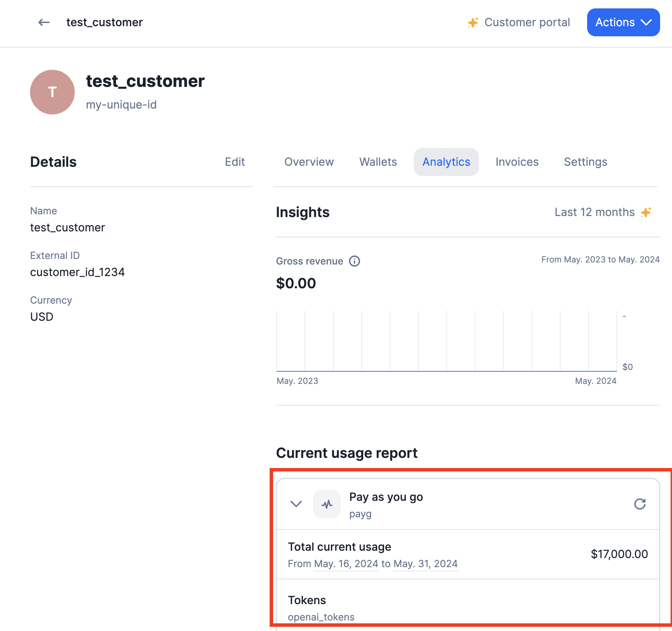Open the Last 12 months period selector
The image size is (672, 631).
pos(594,212)
